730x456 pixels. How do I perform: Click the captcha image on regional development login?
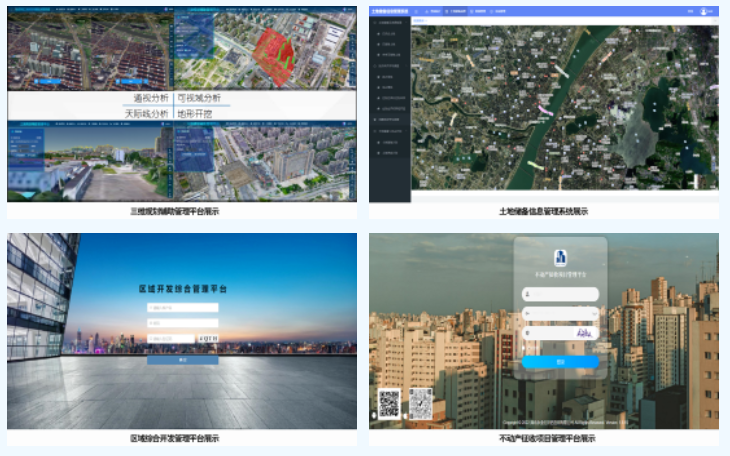click(x=208, y=339)
